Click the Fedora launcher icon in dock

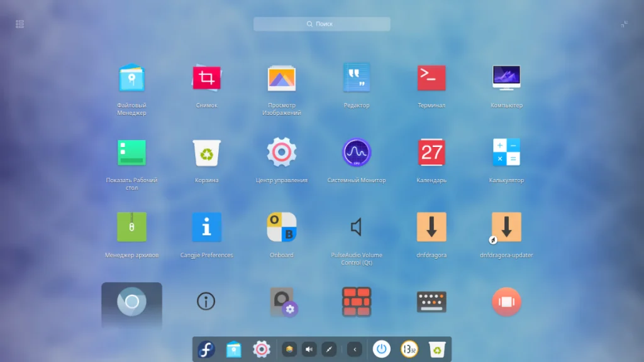206,349
